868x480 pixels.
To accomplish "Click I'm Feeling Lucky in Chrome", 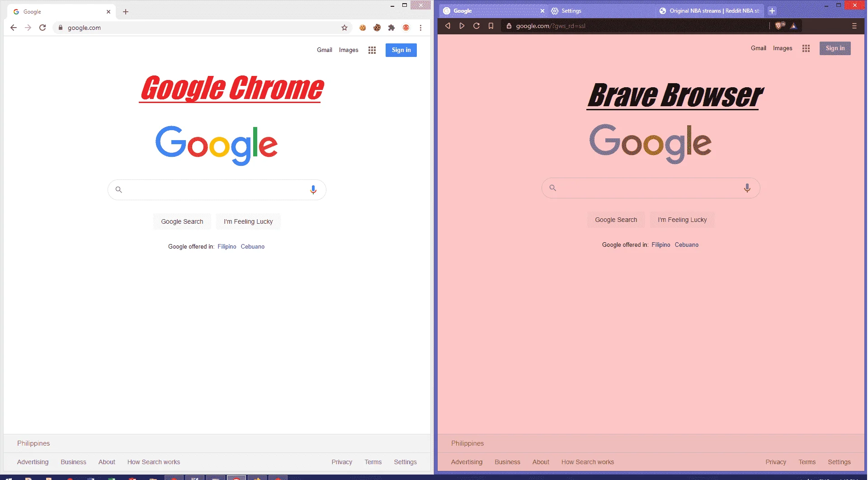I will [x=248, y=221].
